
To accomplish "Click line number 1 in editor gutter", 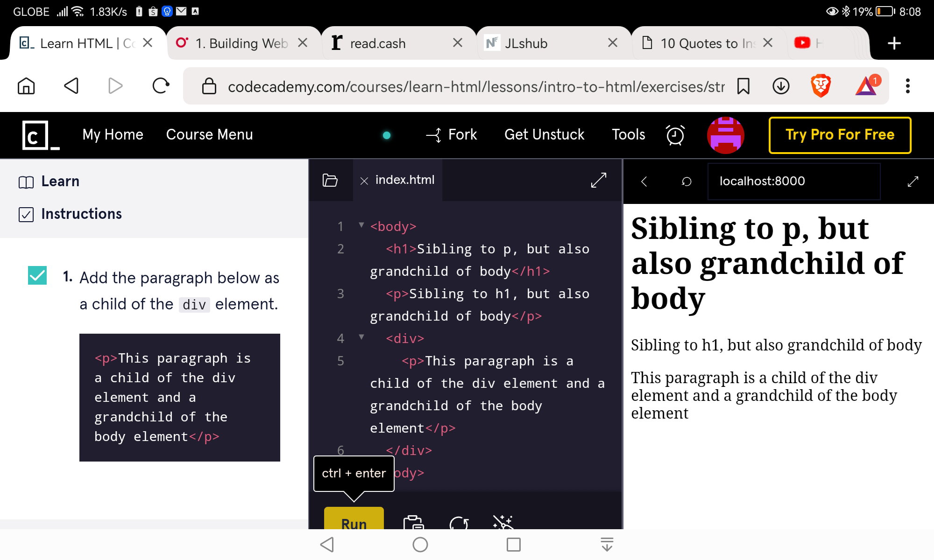I will tap(340, 227).
